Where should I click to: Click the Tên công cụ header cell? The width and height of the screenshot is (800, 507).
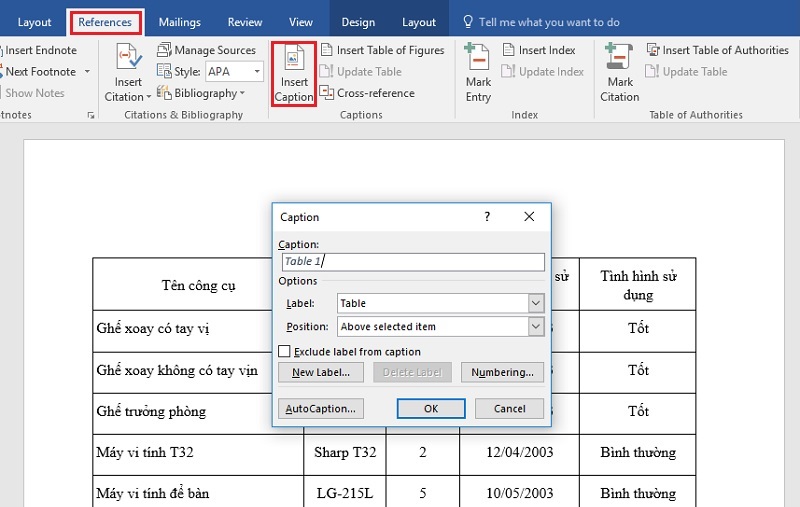point(198,285)
